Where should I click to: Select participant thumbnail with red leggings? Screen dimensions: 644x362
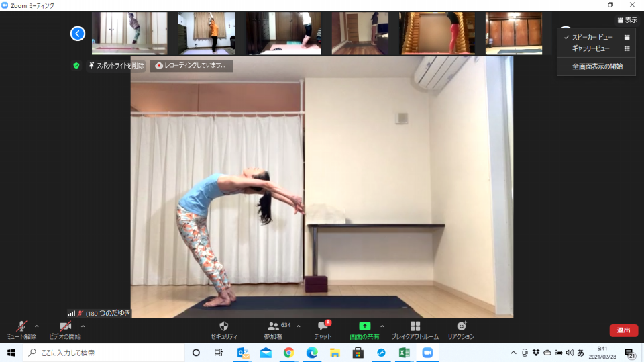coord(437,34)
